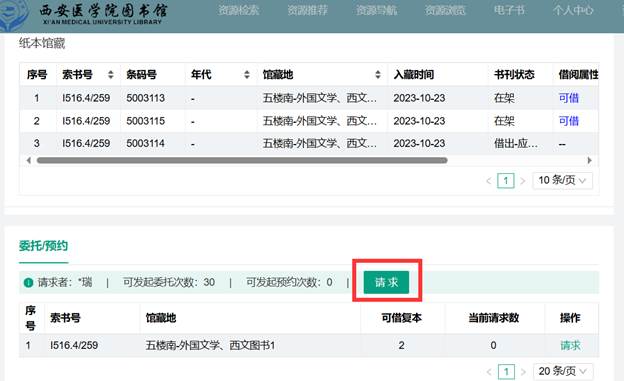The height and width of the screenshot is (381, 624).
Task: Click the info icon beside 请求者
Action: [x=28, y=283]
